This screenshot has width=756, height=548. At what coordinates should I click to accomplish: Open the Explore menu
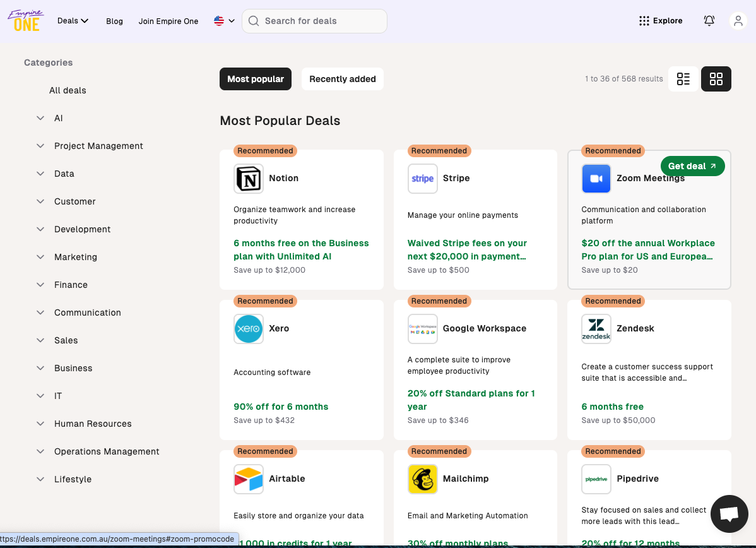coord(661,21)
